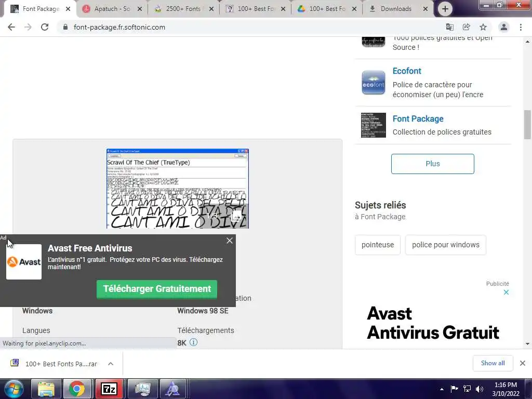
Task: Click the pyramid app taskbar icon
Action: click(x=172, y=389)
